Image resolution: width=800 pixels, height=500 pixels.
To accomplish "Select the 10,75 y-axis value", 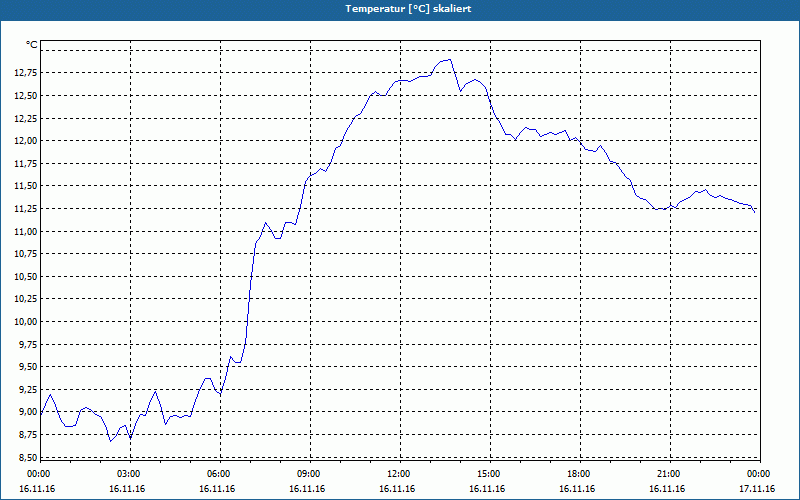I will tap(26, 254).
